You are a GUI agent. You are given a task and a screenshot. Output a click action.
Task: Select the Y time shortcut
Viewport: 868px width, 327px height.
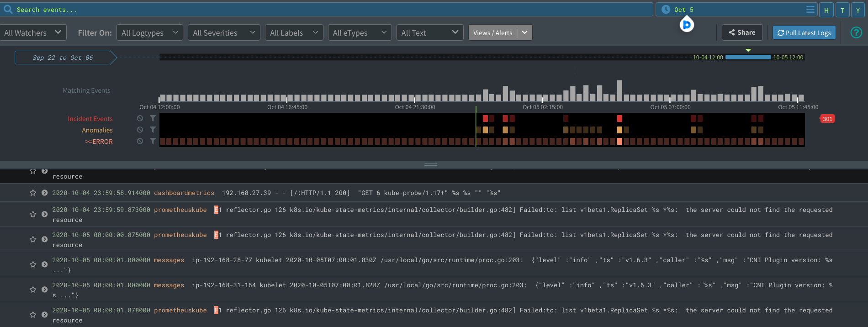click(x=857, y=10)
